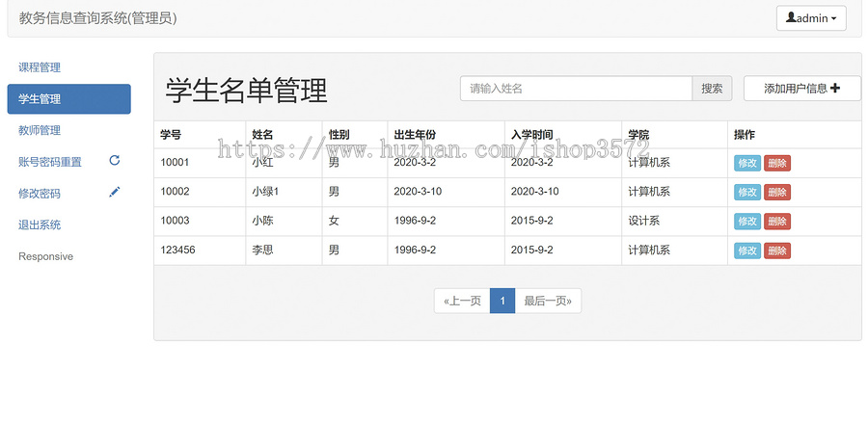The height and width of the screenshot is (448, 868).
Task: Go to previous page 上一页
Action: 462,301
